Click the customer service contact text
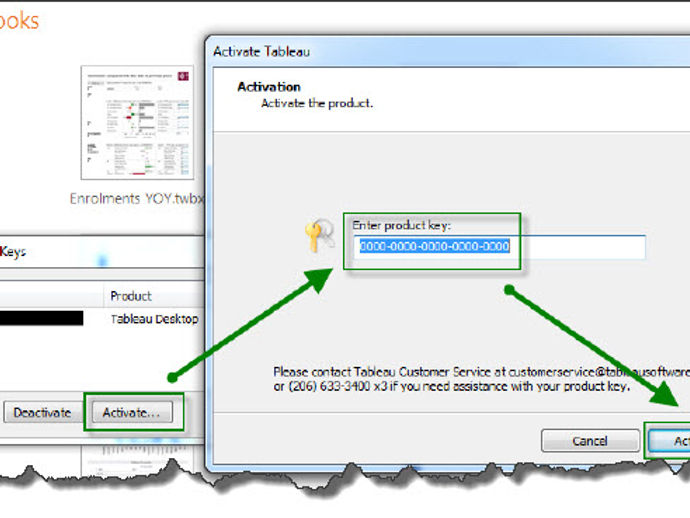The image size is (690, 518). click(x=481, y=379)
